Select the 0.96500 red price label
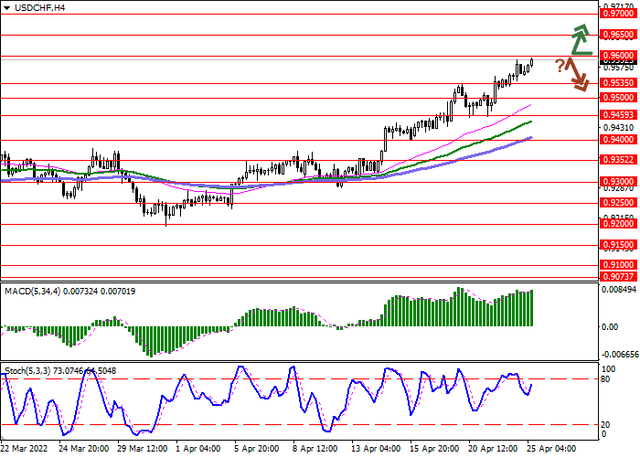640x457 pixels. click(x=618, y=33)
